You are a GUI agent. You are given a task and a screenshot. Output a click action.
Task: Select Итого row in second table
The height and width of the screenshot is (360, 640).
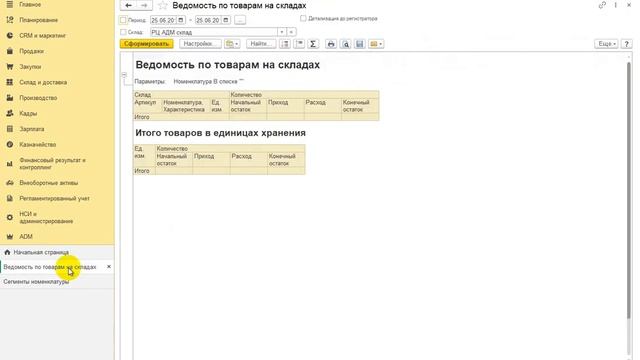[219, 171]
